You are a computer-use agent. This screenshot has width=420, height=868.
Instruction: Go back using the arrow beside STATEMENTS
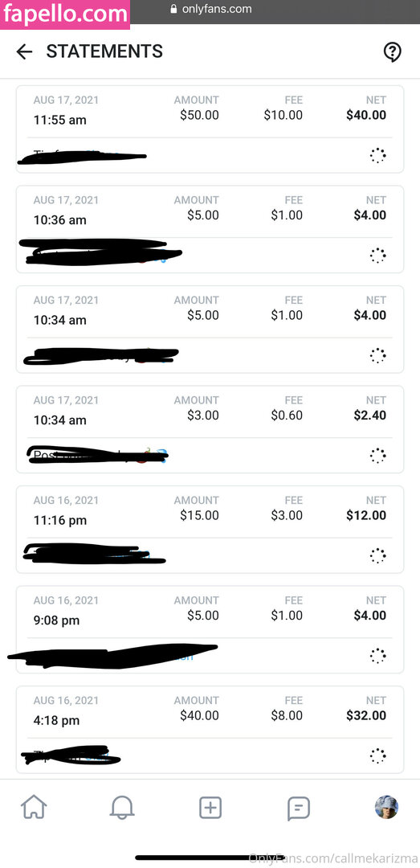coord(24,52)
